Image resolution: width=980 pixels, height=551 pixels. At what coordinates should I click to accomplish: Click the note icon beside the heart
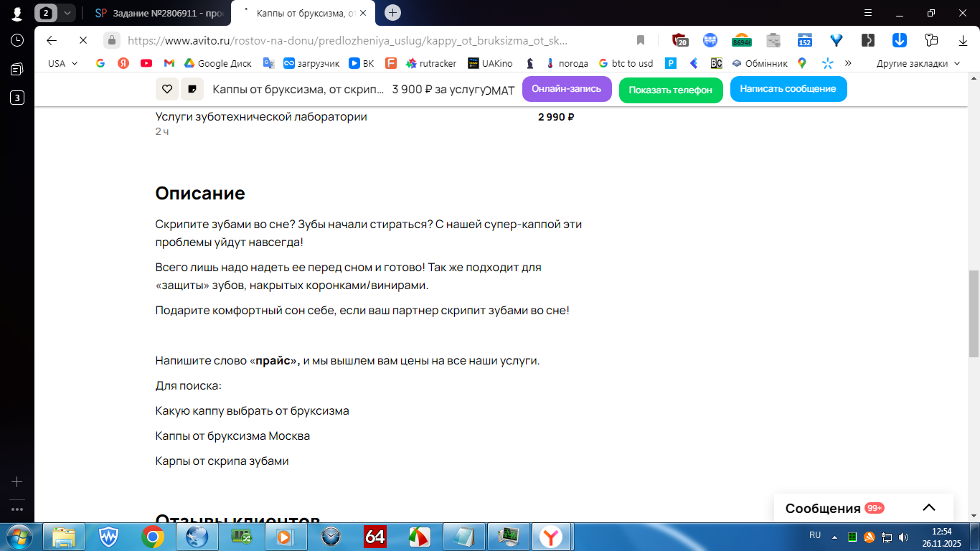[x=192, y=89]
